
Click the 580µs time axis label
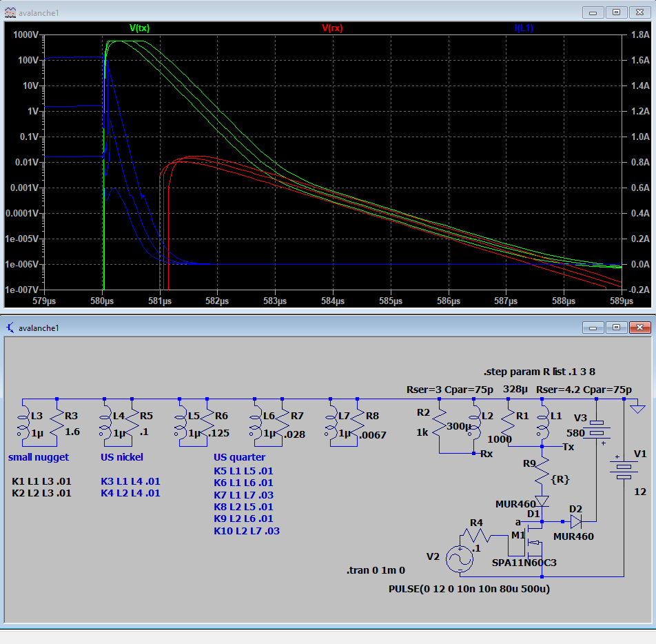102,301
